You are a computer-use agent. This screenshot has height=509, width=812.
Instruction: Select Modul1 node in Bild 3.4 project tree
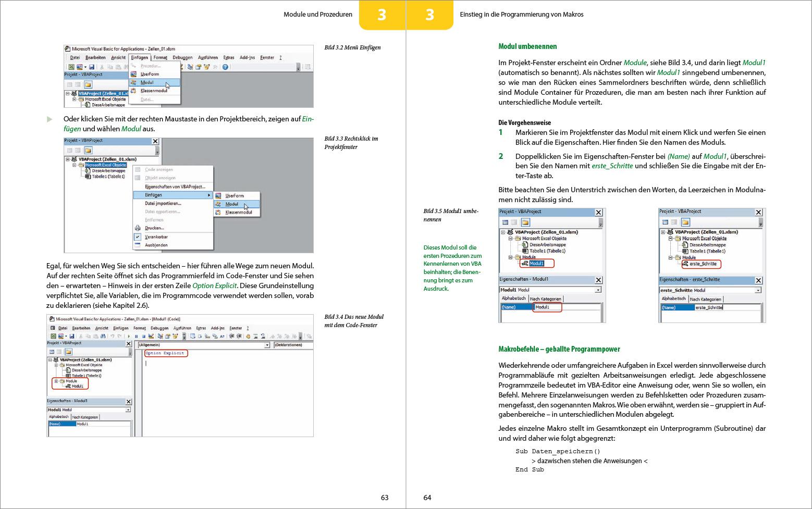[77, 386]
